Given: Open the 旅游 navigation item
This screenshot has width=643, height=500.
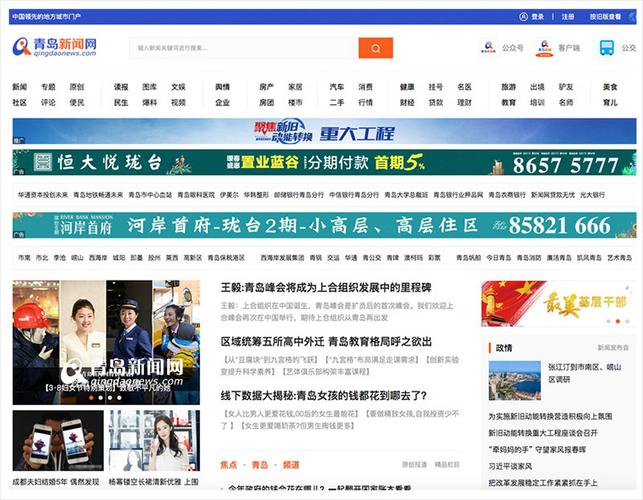Looking at the screenshot, I should point(508,87).
